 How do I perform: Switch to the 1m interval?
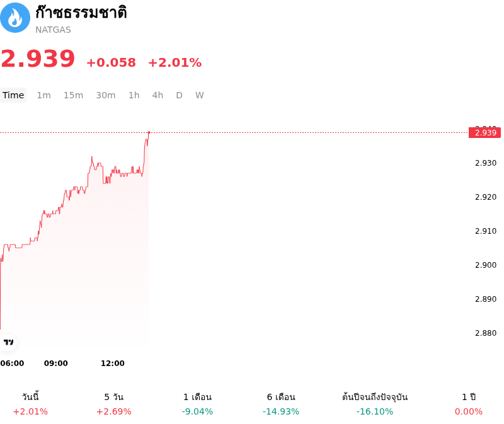[x=43, y=95]
